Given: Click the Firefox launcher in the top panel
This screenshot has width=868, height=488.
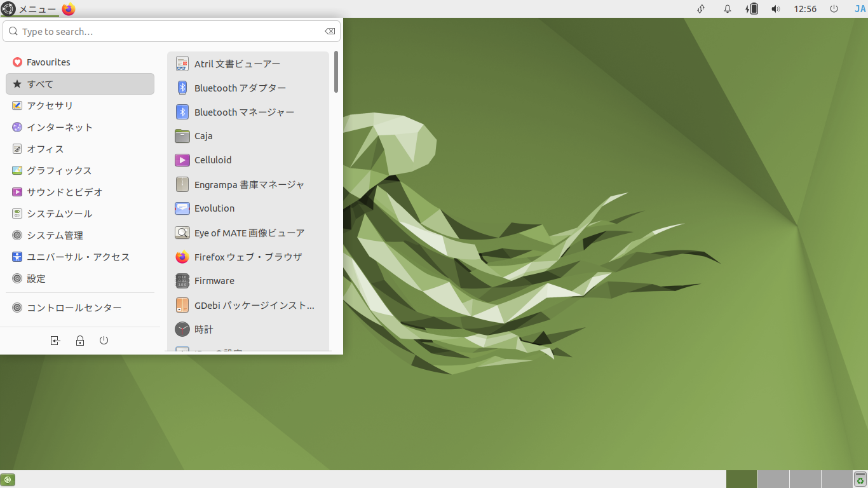Looking at the screenshot, I should (x=69, y=9).
